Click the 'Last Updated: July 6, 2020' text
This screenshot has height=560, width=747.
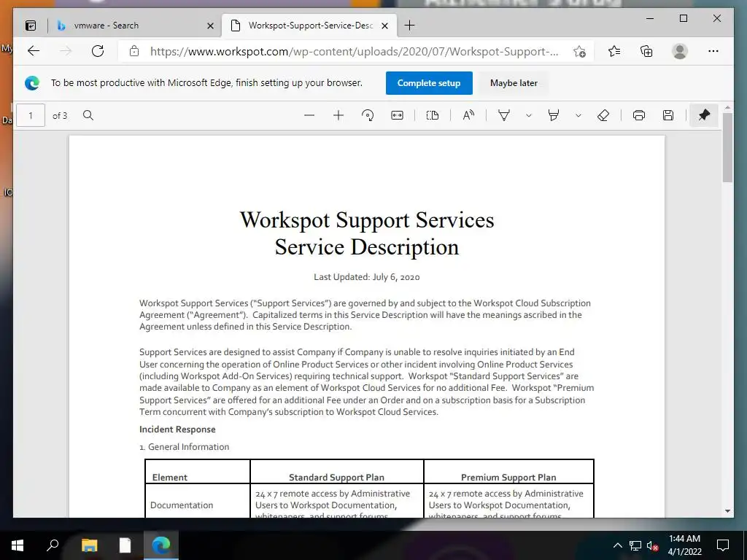[367, 277]
